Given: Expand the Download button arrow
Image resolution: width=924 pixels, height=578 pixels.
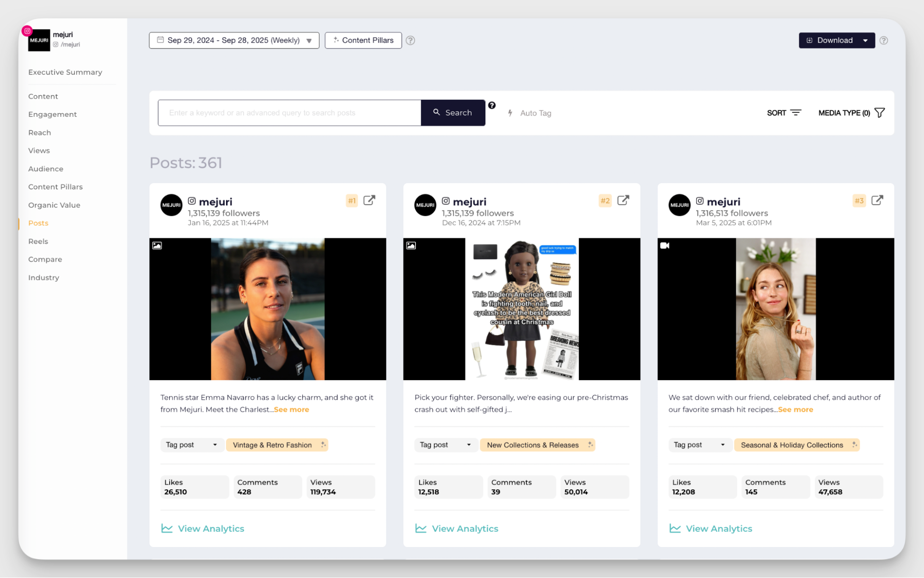Looking at the screenshot, I should [x=865, y=41].
